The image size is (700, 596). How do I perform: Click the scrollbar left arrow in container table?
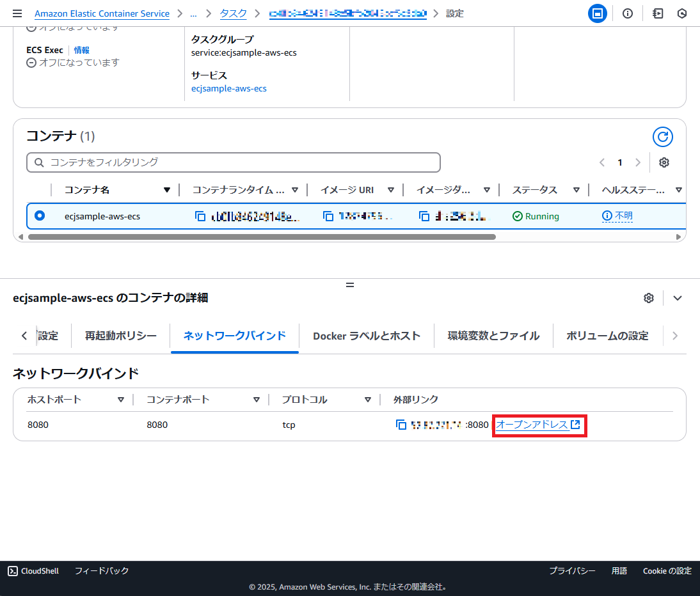[x=21, y=237]
